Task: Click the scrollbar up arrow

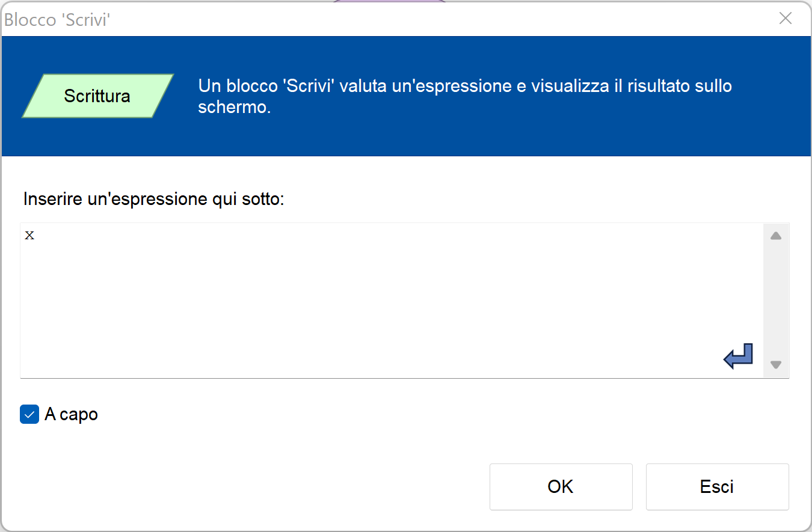Action: click(x=776, y=236)
